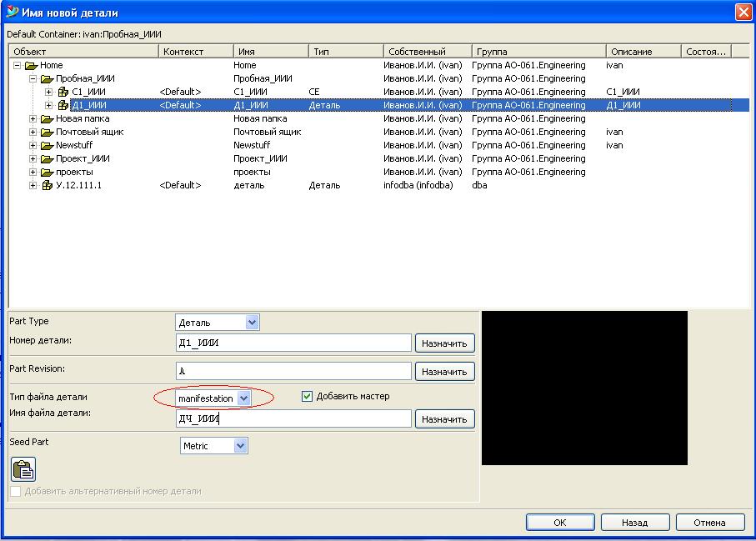Click the black part preview area
Screen dimensions: 756x541
coord(584,388)
